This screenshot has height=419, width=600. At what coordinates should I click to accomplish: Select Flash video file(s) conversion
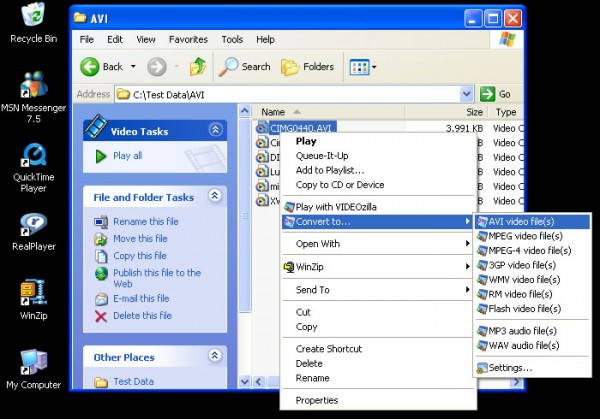point(532,308)
